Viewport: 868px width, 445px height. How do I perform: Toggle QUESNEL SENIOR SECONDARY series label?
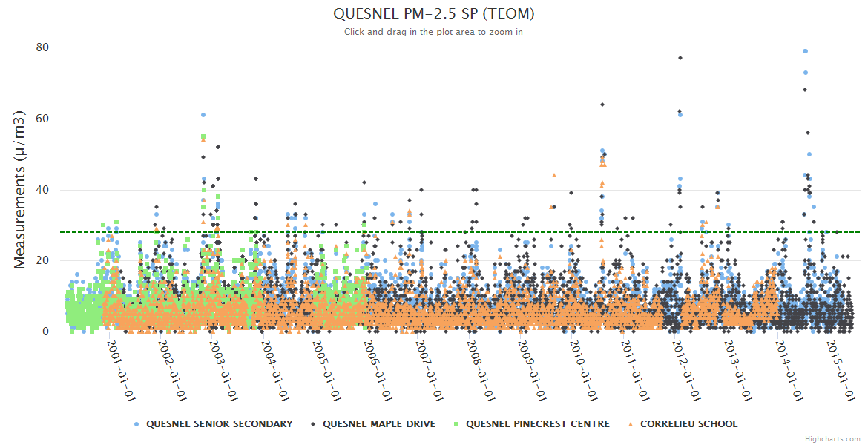point(219,424)
